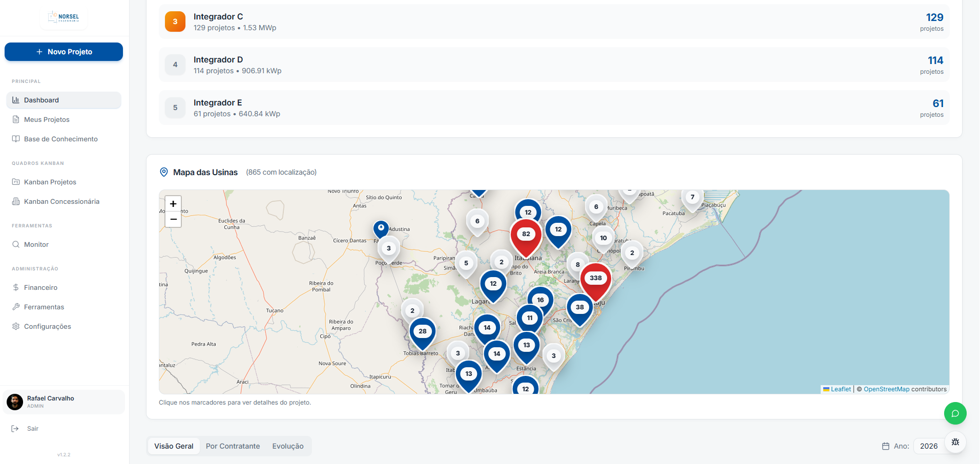
Task: Open the Leaflet attribution link
Action: coord(840,389)
